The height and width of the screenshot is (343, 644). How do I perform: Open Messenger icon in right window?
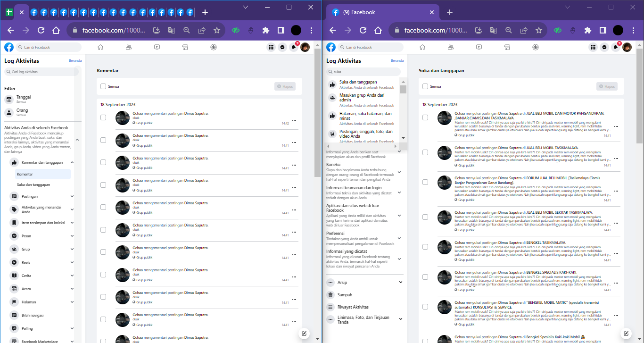point(604,47)
